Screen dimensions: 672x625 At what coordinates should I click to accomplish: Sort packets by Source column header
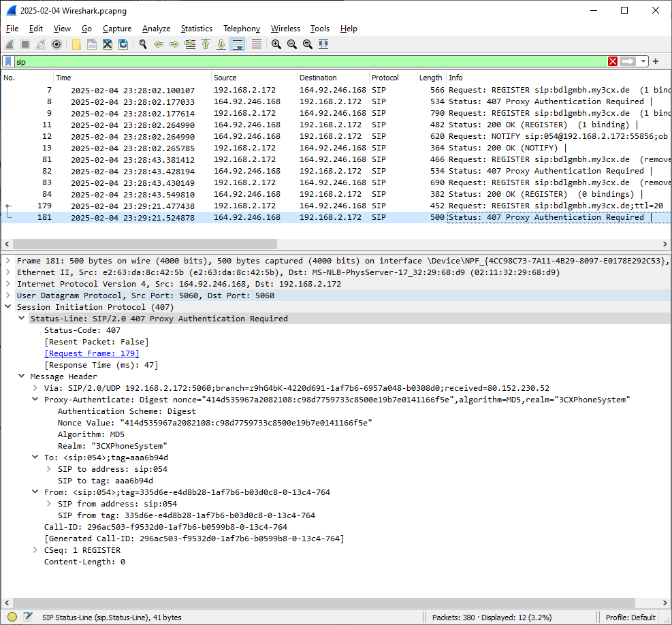tap(254, 78)
